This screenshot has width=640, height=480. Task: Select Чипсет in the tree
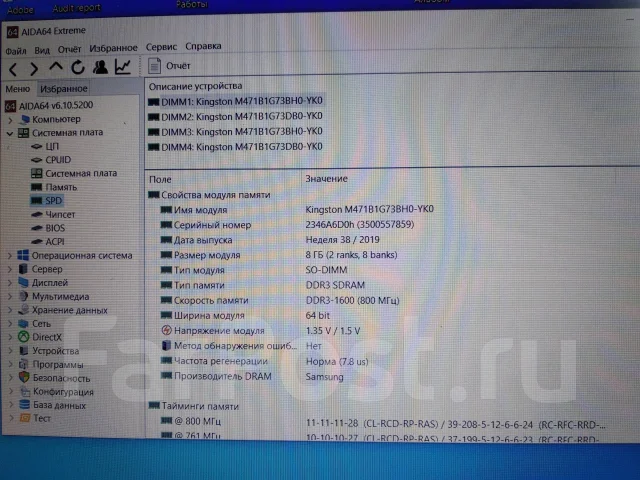coord(53,215)
